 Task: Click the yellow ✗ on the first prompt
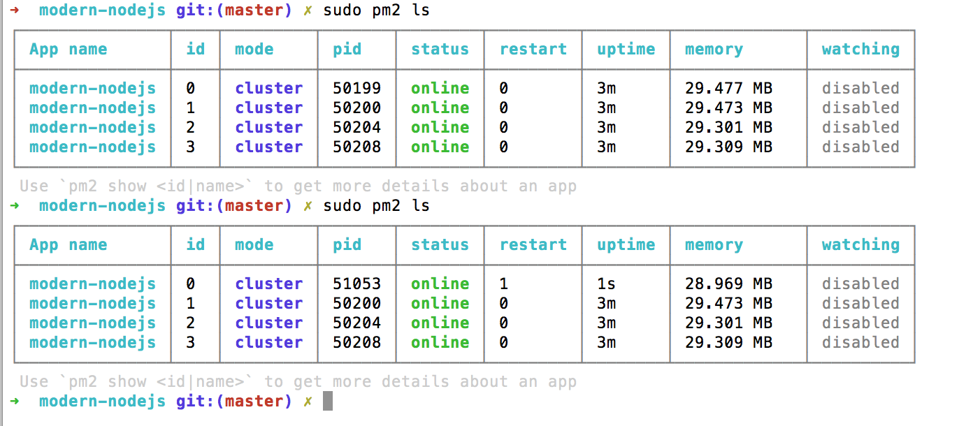(x=308, y=10)
